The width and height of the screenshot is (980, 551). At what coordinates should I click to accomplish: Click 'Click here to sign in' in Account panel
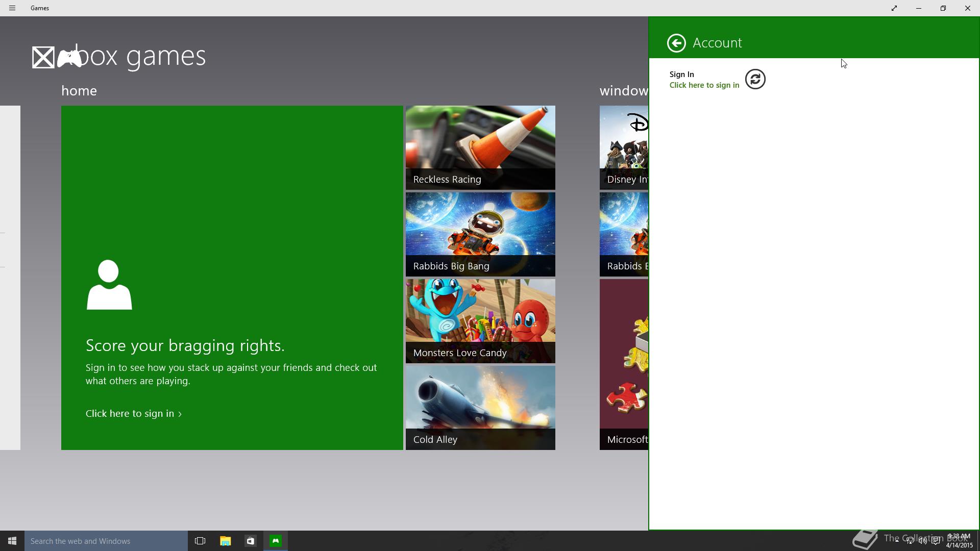(x=704, y=85)
